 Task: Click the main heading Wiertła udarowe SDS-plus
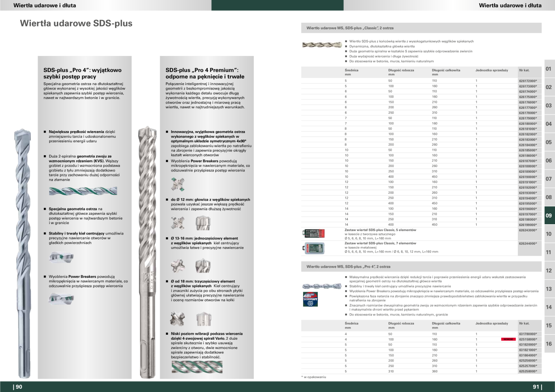point(76,23)
